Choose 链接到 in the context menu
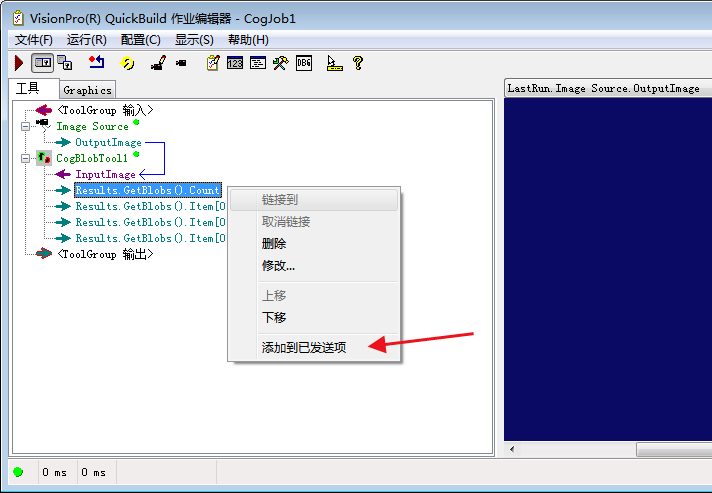The width and height of the screenshot is (712, 493). [314, 200]
